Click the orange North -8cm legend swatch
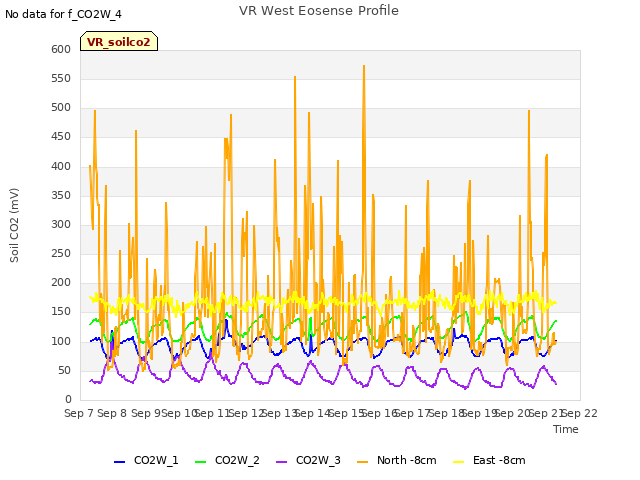The image size is (640, 480). pos(362,462)
